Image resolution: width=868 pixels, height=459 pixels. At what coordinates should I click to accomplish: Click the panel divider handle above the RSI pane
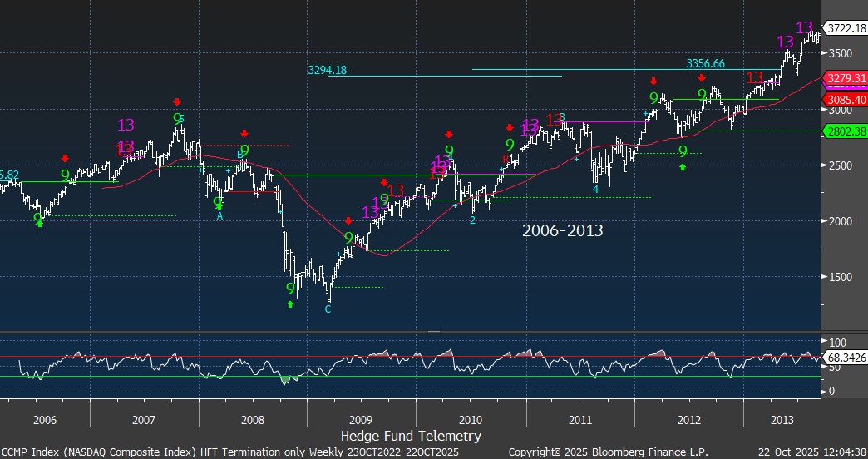click(433, 332)
